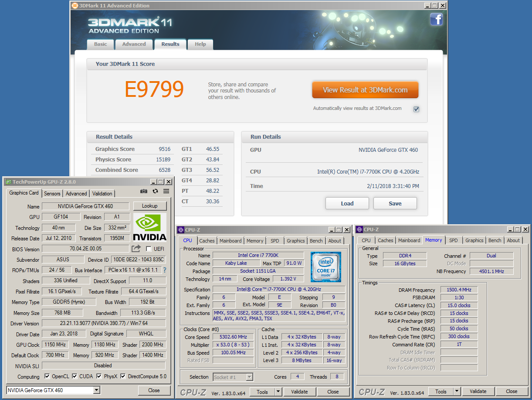
Task: Click the Load button in Run Details
Action: 347,203
